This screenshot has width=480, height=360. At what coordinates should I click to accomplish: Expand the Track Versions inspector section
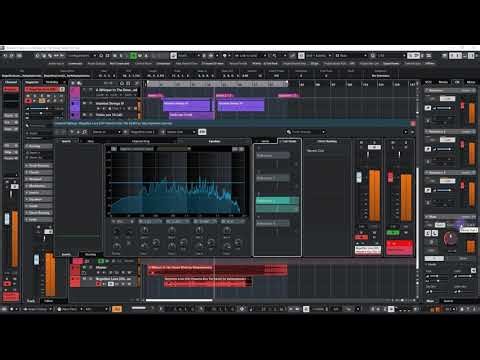click(x=39, y=166)
